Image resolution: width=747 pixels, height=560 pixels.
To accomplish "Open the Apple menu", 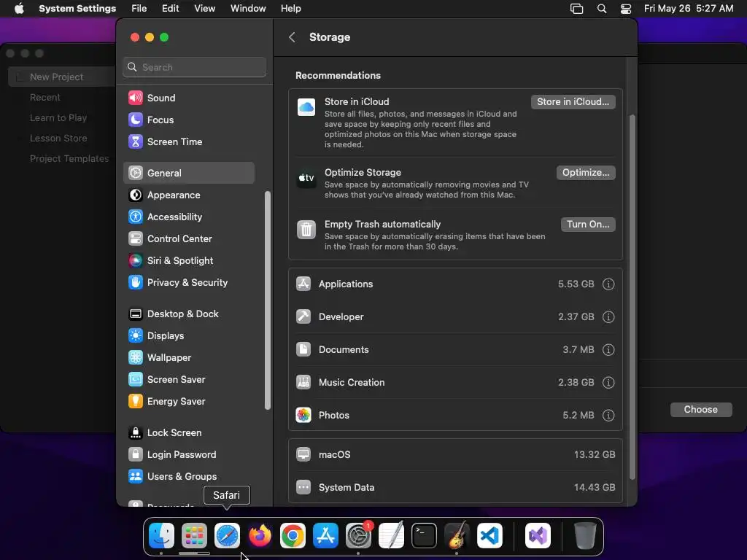I will [x=19, y=9].
